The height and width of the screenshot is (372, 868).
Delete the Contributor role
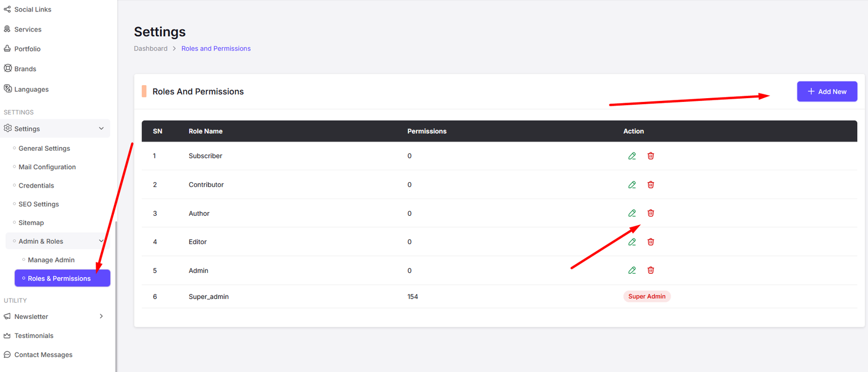[650, 185]
